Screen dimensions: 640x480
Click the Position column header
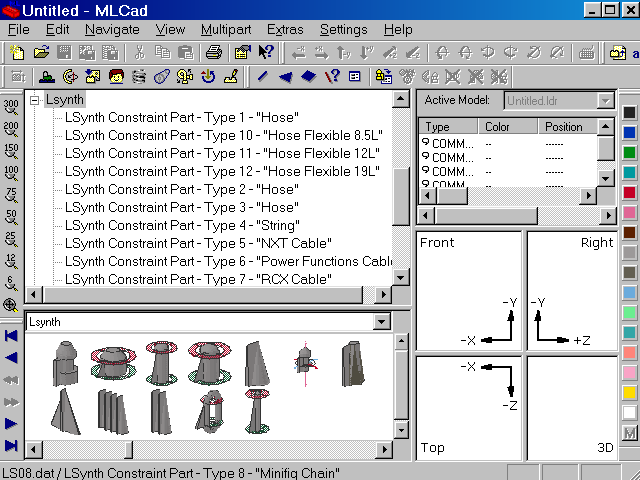(568, 127)
